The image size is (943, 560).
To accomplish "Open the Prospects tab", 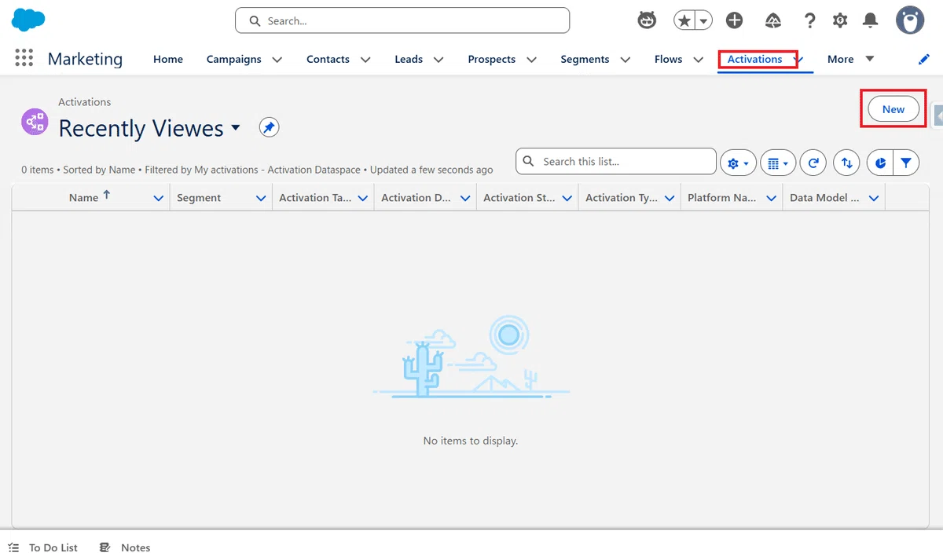I will coord(492,59).
